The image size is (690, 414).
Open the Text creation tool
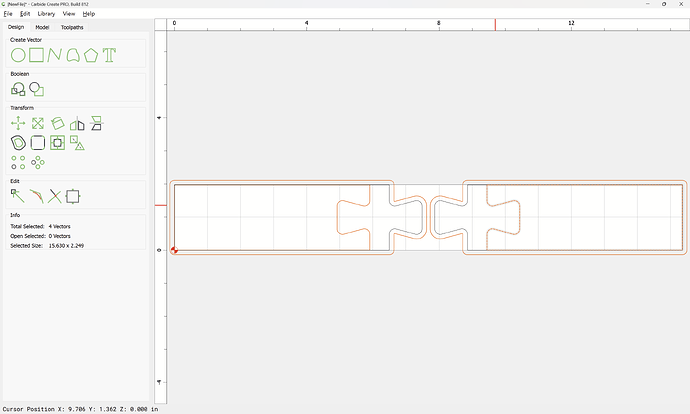(x=109, y=55)
